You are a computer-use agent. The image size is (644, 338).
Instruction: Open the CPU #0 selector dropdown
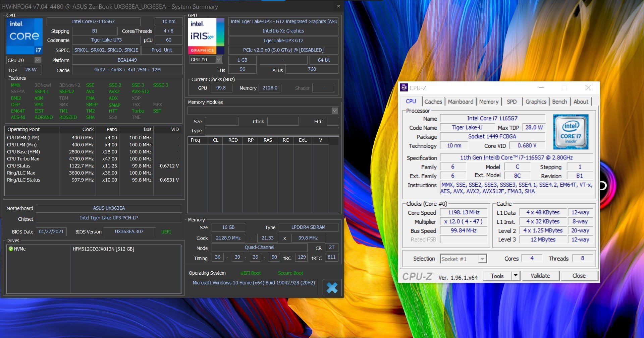coord(38,60)
